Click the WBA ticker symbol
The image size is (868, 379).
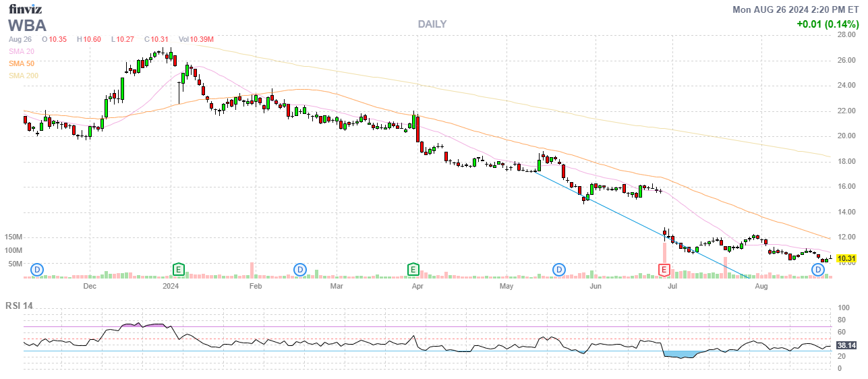pos(28,26)
